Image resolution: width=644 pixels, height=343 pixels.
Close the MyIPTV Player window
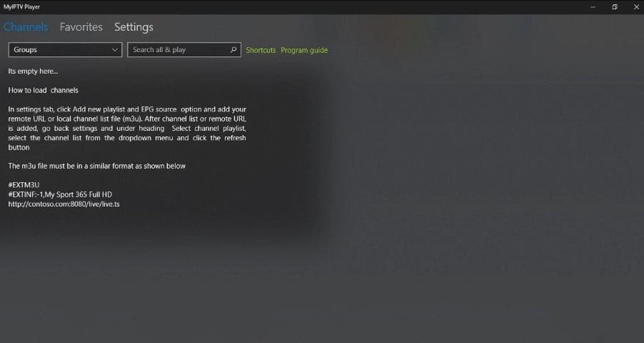pos(636,7)
